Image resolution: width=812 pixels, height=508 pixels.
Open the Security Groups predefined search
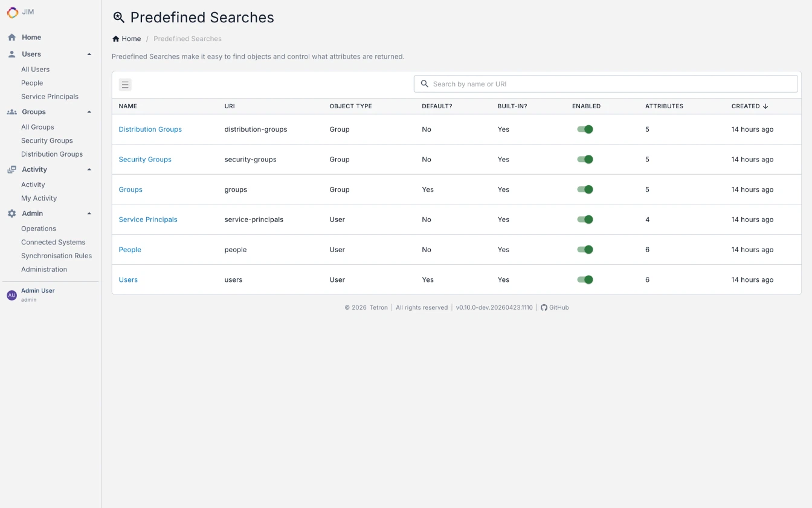[x=145, y=159]
